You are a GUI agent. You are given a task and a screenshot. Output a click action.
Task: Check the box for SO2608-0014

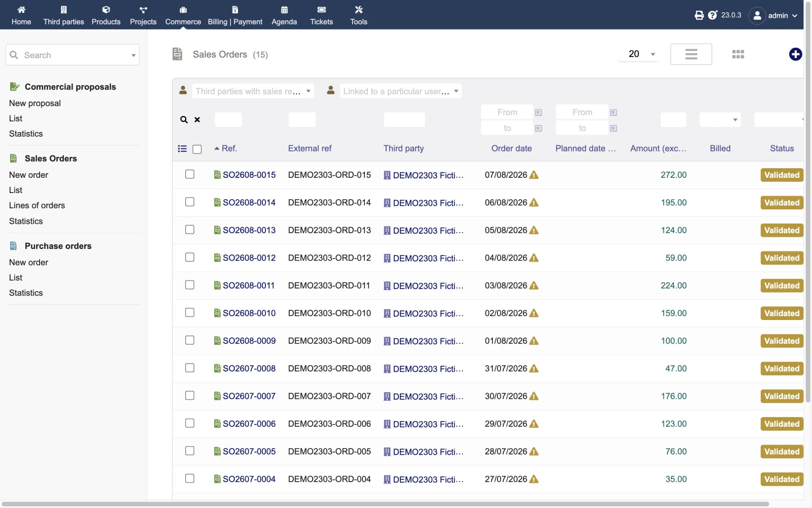click(x=190, y=202)
